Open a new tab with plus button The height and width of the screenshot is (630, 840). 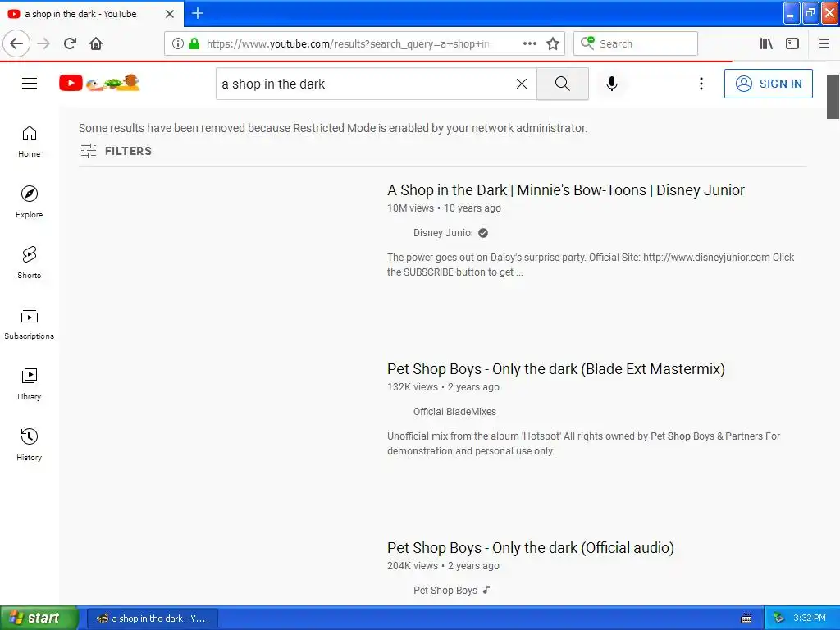tap(198, 13)
